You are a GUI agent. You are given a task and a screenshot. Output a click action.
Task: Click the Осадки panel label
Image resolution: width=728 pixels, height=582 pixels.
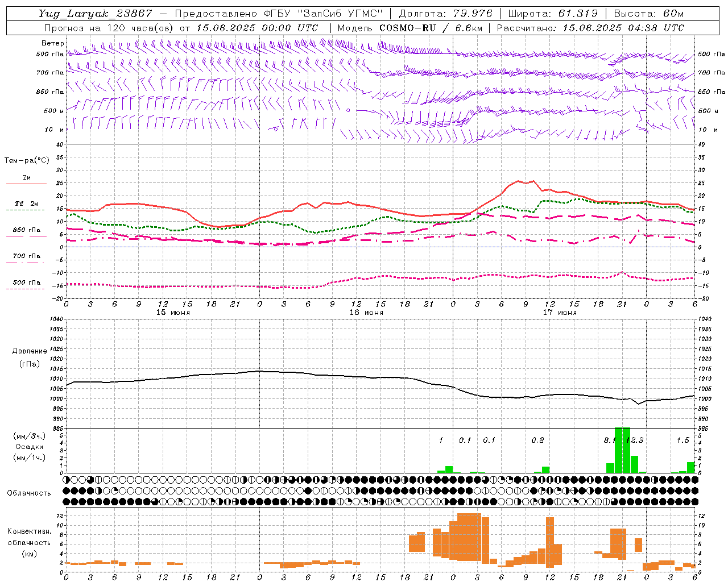[x=29, y=447]
